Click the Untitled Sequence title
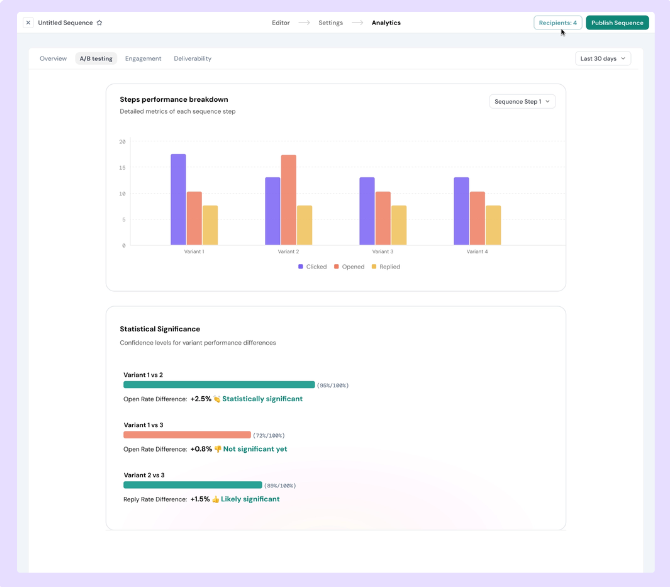Image resolution: width=670 pixels, height=587 pixels. 65,23
